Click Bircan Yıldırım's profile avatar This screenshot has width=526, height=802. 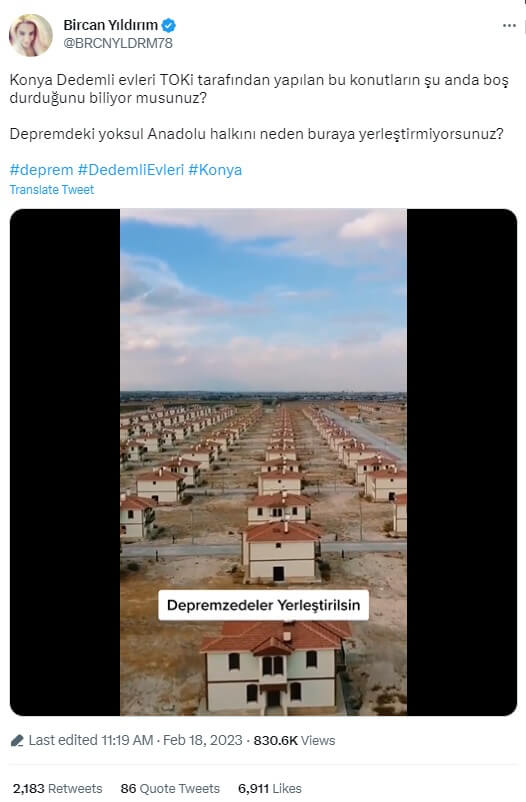(x=31, y=35)
